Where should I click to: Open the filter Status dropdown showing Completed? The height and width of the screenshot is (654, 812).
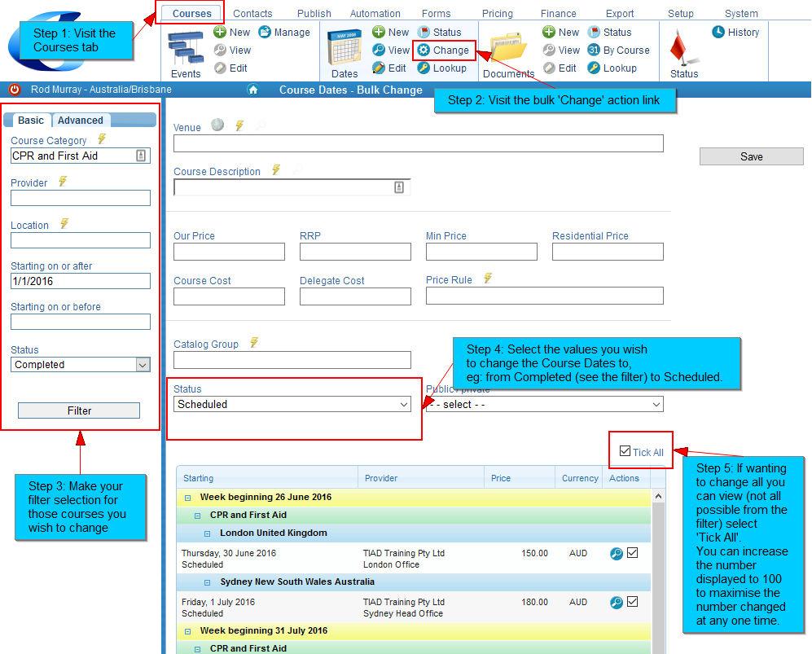(x=81, y=365)
